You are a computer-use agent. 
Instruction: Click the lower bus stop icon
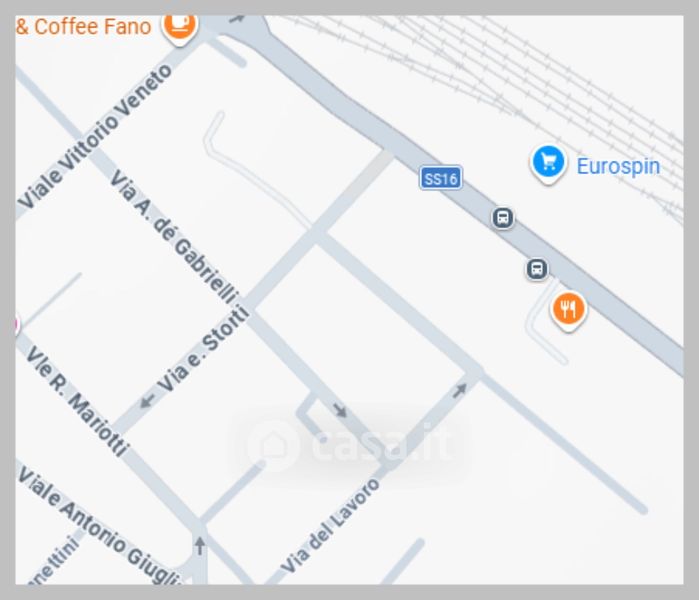click(x=537, y=269)
